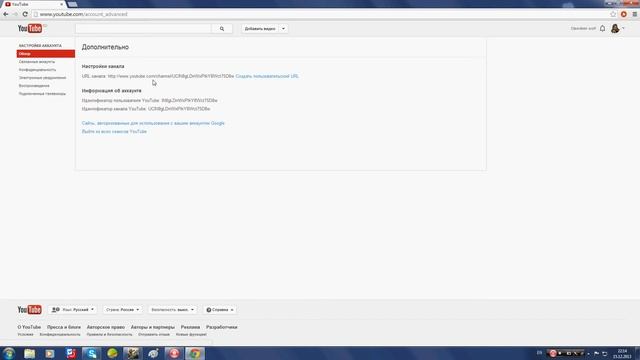The width and height of the screenshot is (640, 360).
Task: Click the Google authorized sites link
Action: click(x=153, y=123)
